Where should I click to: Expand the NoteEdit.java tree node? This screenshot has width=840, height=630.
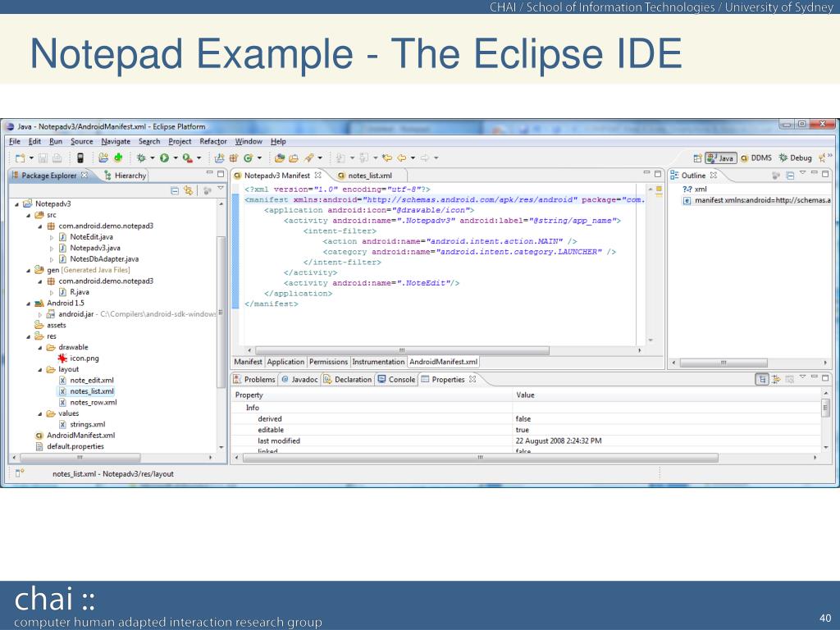click(x=52, y=237)
